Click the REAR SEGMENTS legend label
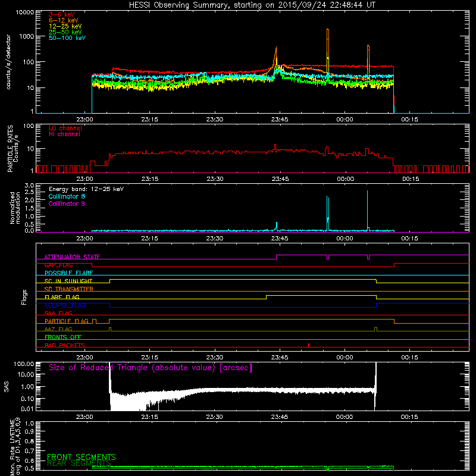The width and height of the screenshot is (476, 476). tap(79, 464)
